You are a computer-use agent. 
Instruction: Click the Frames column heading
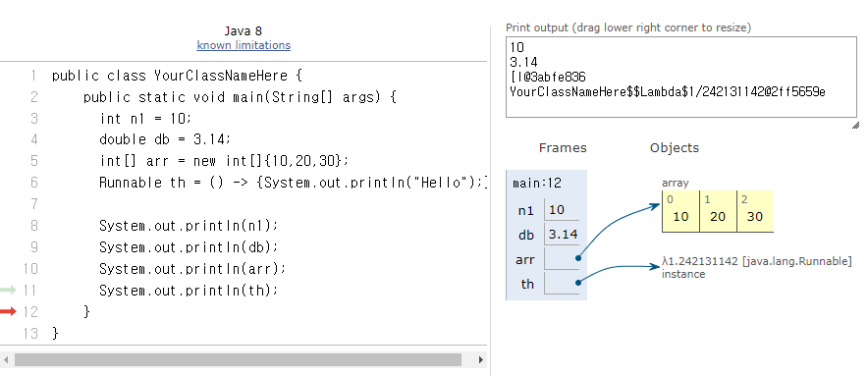[x=563, y=148]
